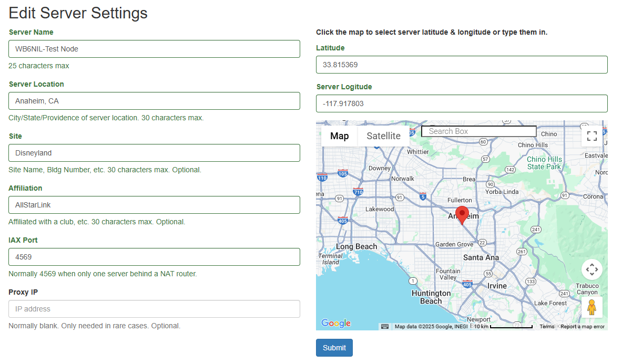Edit the Latitude value field
This screenshot has height=364, width=622.
(462, 65)
